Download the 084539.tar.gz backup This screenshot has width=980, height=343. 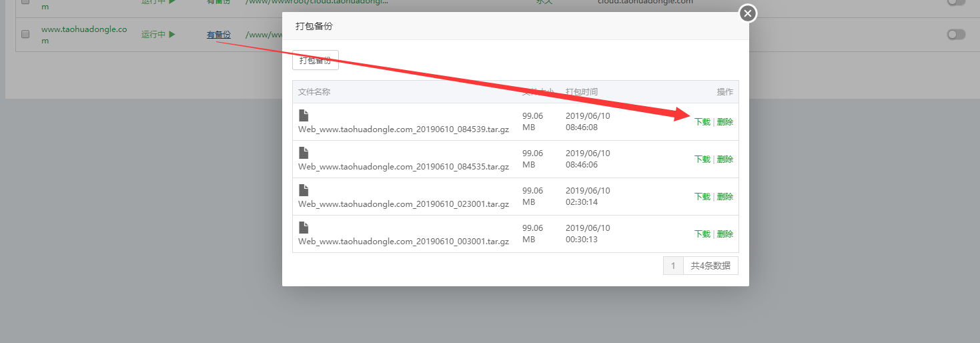[702, 122]
